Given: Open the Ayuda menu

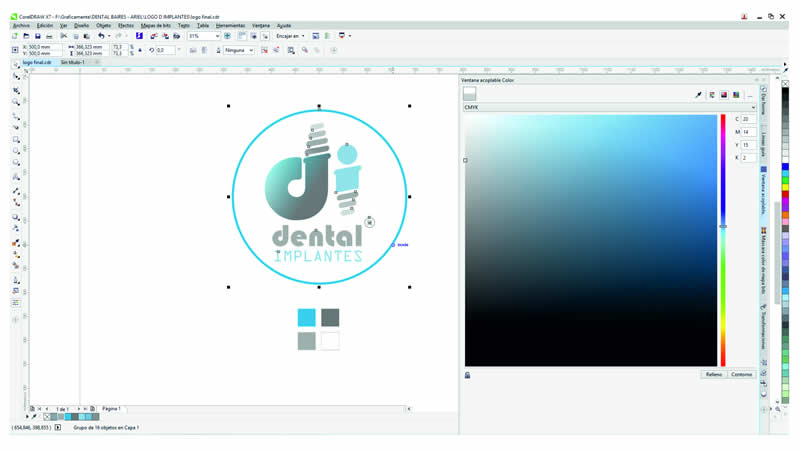Looking at the screenshot, I should pyautogui.click(x=284, y=26).
